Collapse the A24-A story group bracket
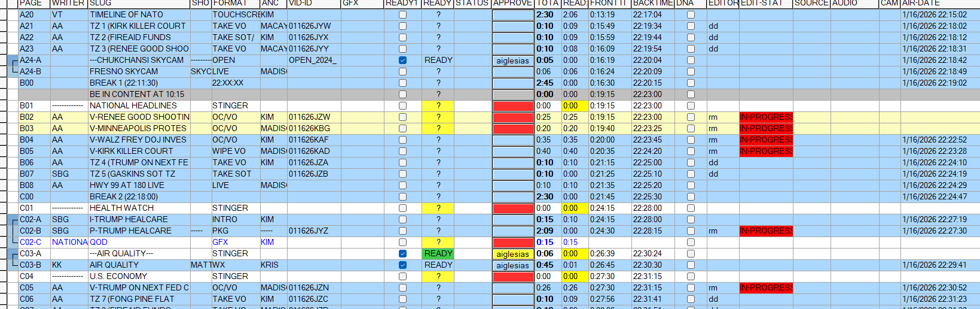 pyautogui.click(x=14, y=60)
